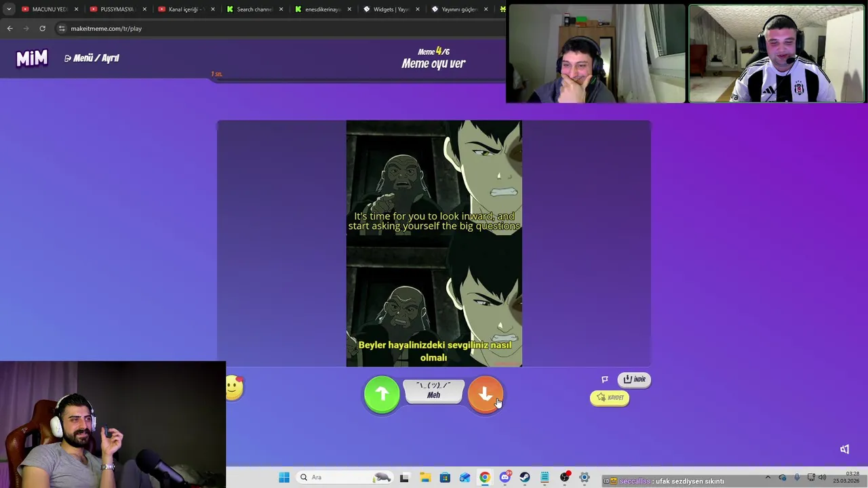Click the Meme oyu ver heading
Image resolution: width=868 pixels, height=488 pixels.
(x=433, y=64)
